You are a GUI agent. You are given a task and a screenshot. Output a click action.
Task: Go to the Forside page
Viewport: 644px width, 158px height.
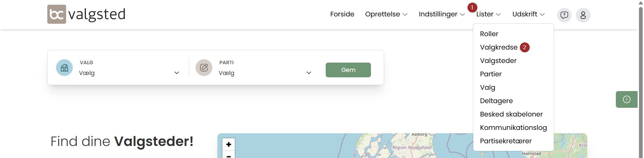click(342, 14)
